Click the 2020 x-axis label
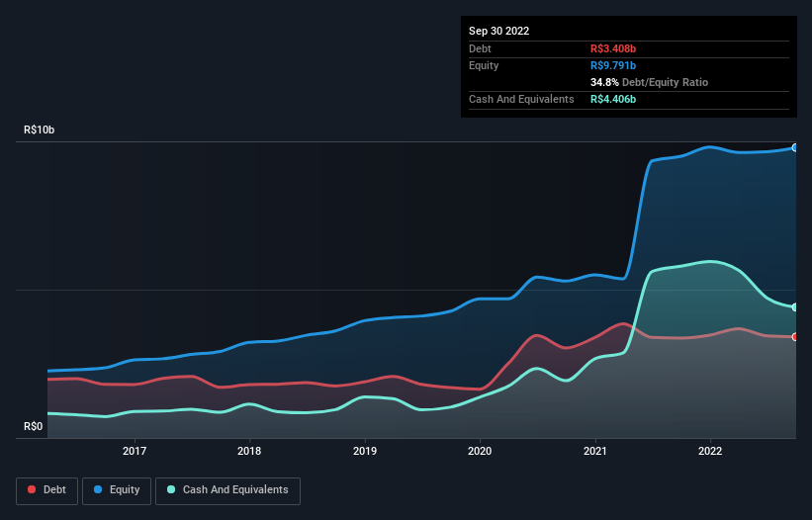 (x=480, y=451)
